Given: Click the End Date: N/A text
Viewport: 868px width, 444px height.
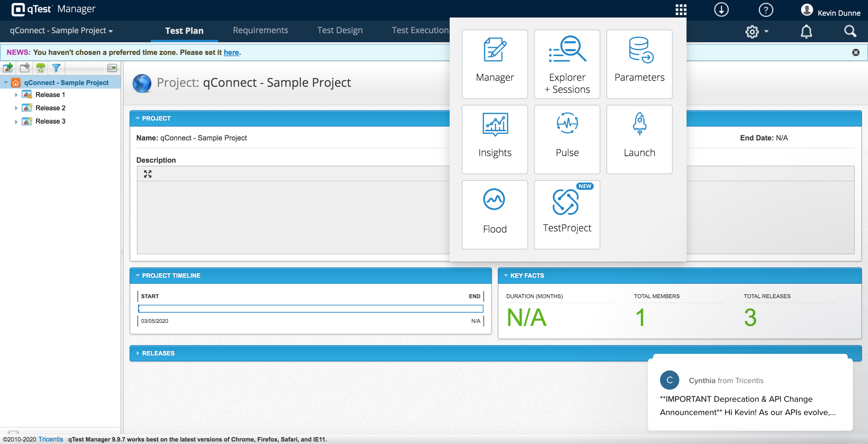Looking at the screenshot, I should (x=764, y=138).
